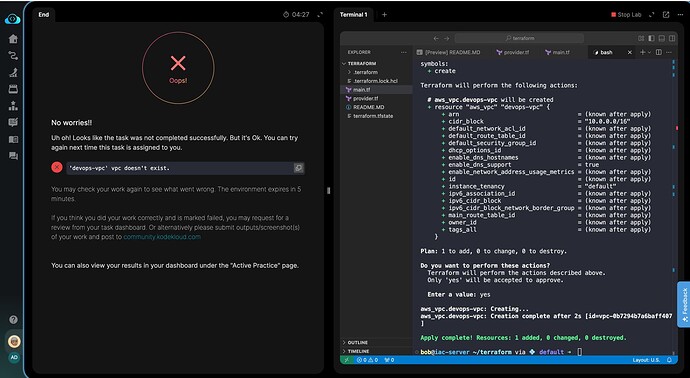Expand the task panel to fullscreen
This screenshot has height=378, width=690.
coord(320,15)
